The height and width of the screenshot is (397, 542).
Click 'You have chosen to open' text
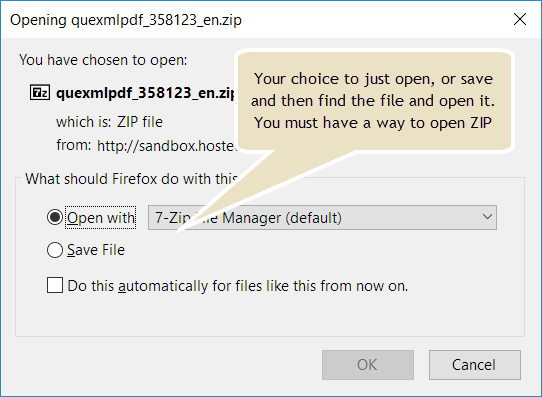[103, 60]
